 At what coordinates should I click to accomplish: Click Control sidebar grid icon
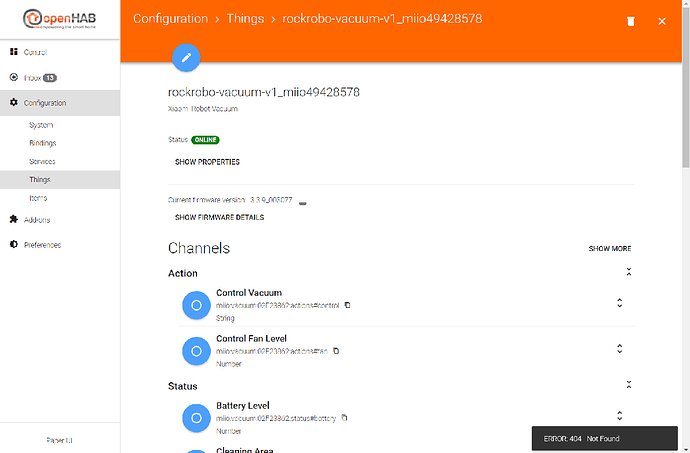pyautogui.click(x=14, y=52)
